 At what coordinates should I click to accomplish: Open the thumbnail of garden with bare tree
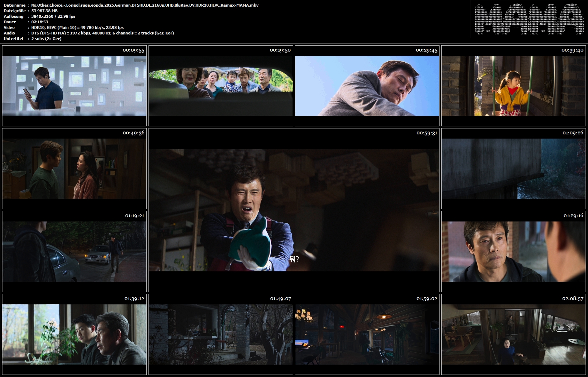click(221, 335)
